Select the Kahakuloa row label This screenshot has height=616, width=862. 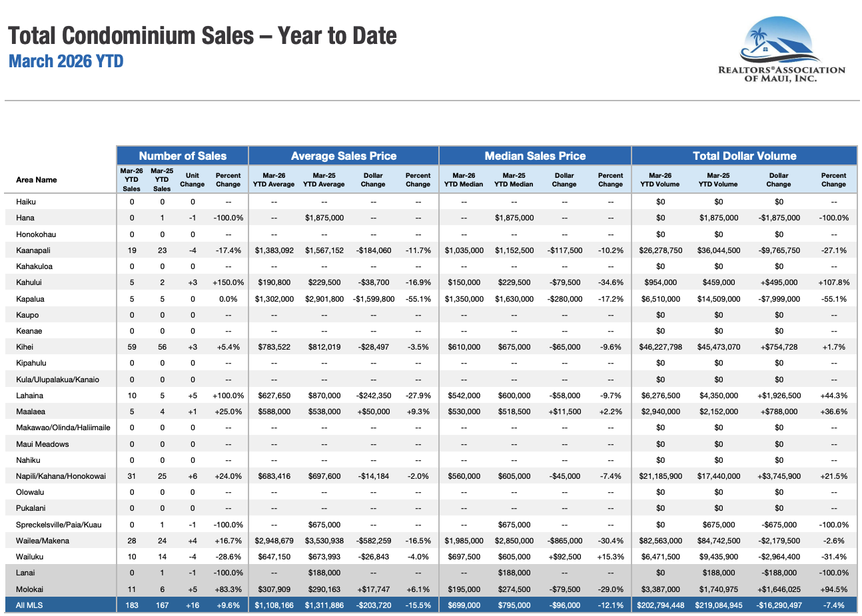[34, 266]
